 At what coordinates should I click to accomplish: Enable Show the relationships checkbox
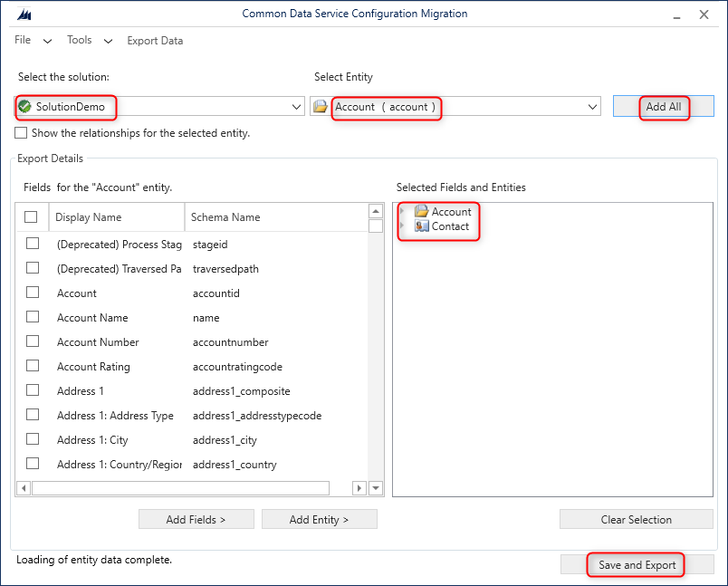pos(21,133)
